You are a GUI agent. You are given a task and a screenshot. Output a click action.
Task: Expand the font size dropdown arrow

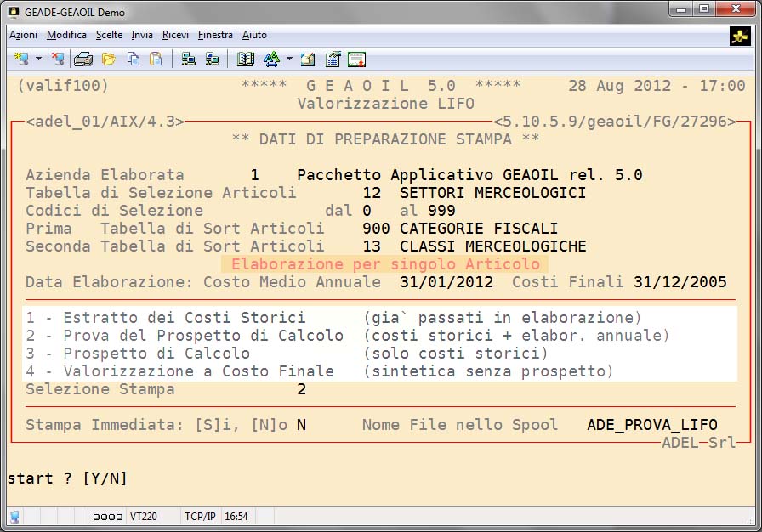click(x=289, y=59)
